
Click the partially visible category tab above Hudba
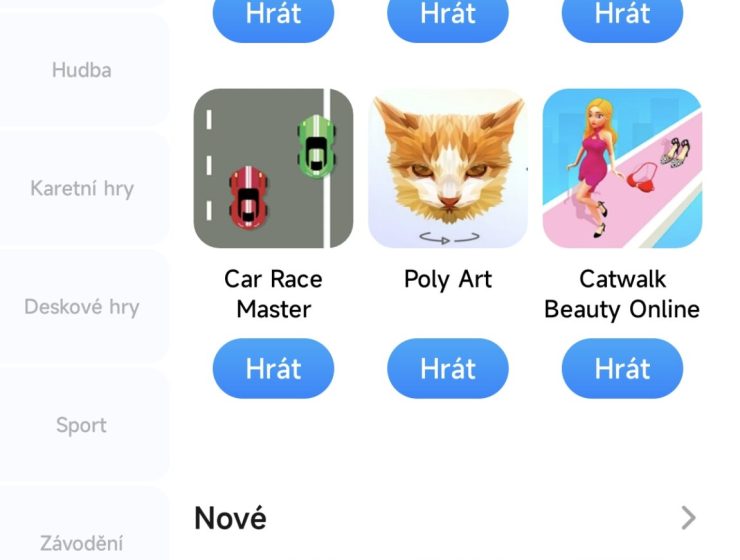(x=82, y=4)
